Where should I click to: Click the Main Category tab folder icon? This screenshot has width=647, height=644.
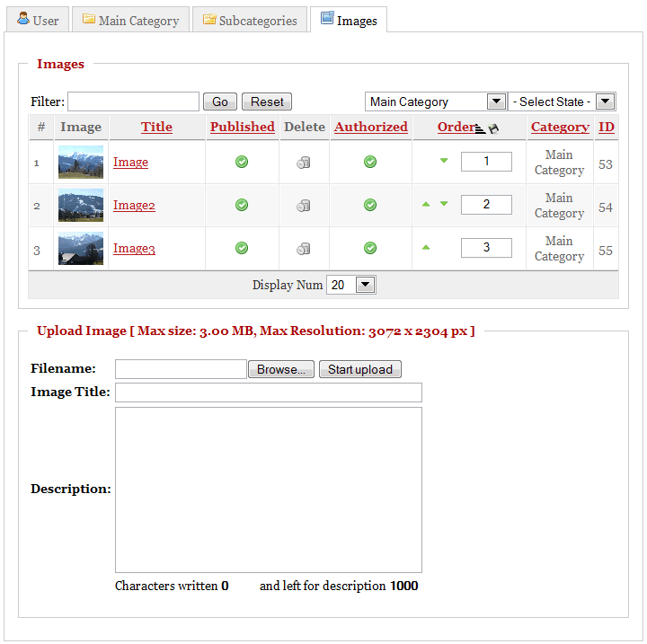[89, 19]
